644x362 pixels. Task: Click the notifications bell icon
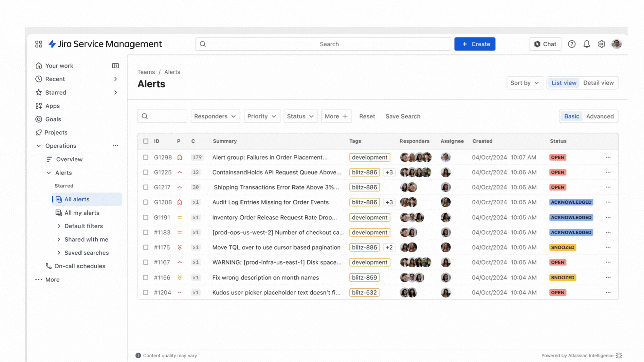coord(586,44)
